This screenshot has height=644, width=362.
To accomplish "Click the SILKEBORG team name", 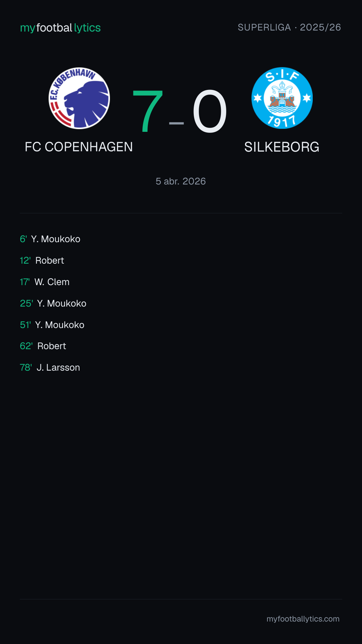I will 282,147.
